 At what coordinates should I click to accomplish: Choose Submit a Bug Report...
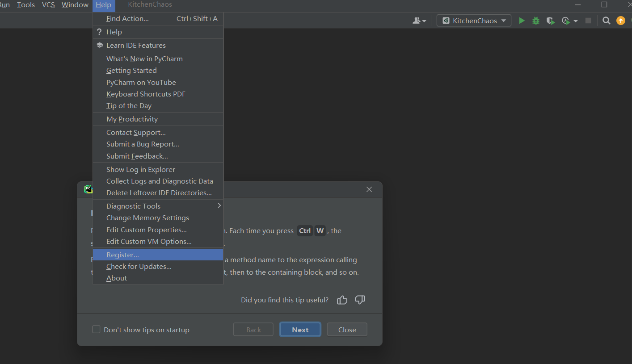click(x=158, y=144)
